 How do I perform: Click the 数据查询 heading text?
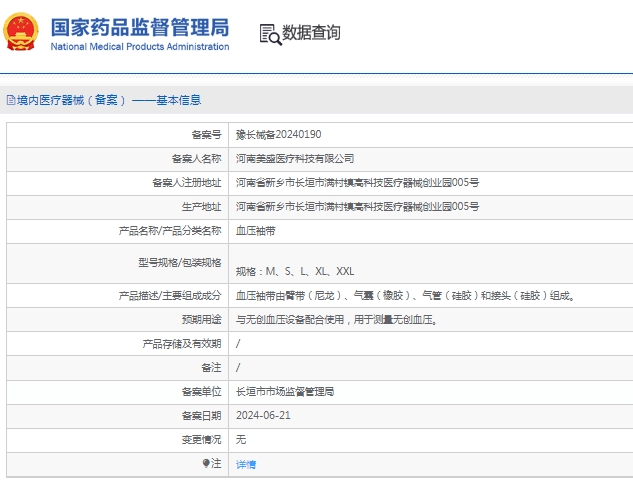point(311,33)
